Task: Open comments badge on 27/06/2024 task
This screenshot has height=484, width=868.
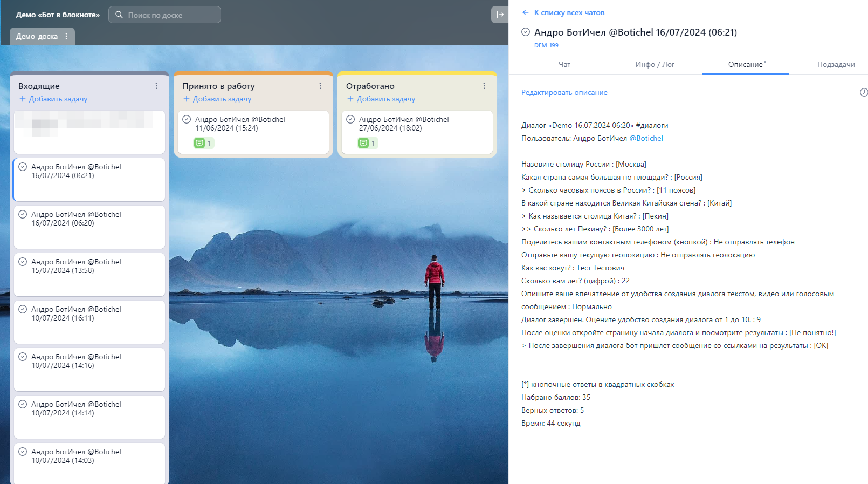Action: (368, 143)
